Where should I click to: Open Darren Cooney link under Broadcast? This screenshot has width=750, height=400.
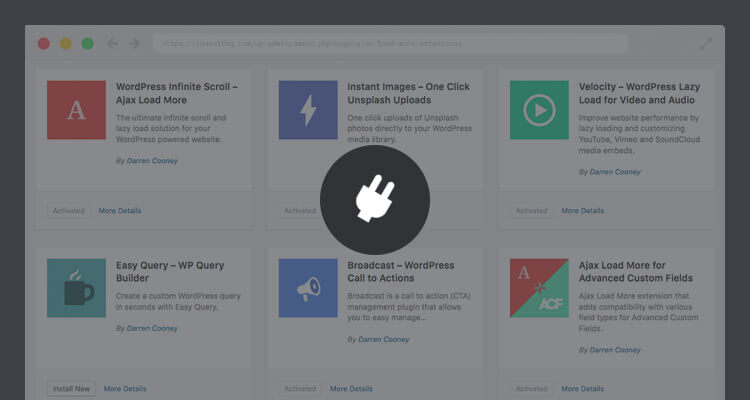click(x=384, y=339)
